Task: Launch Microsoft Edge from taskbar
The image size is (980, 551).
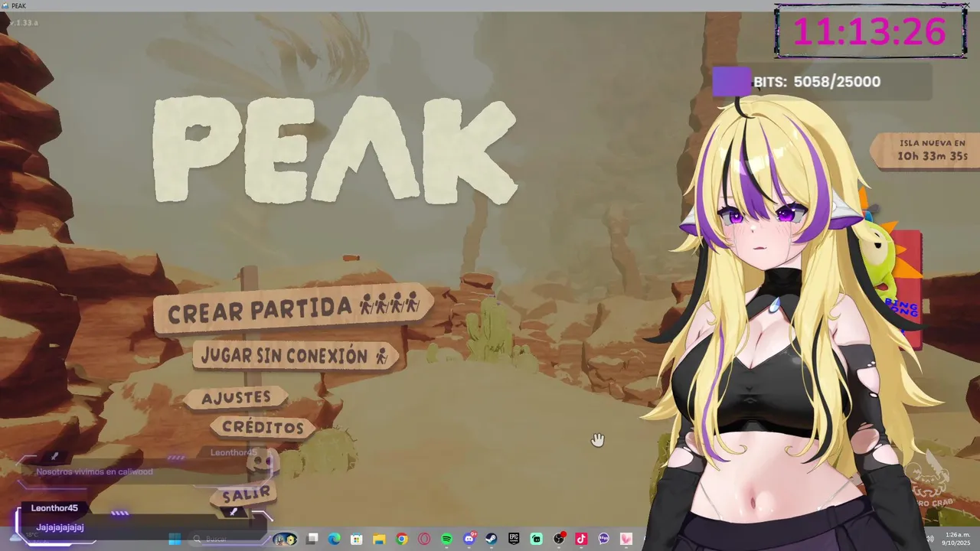Action: 335,539
